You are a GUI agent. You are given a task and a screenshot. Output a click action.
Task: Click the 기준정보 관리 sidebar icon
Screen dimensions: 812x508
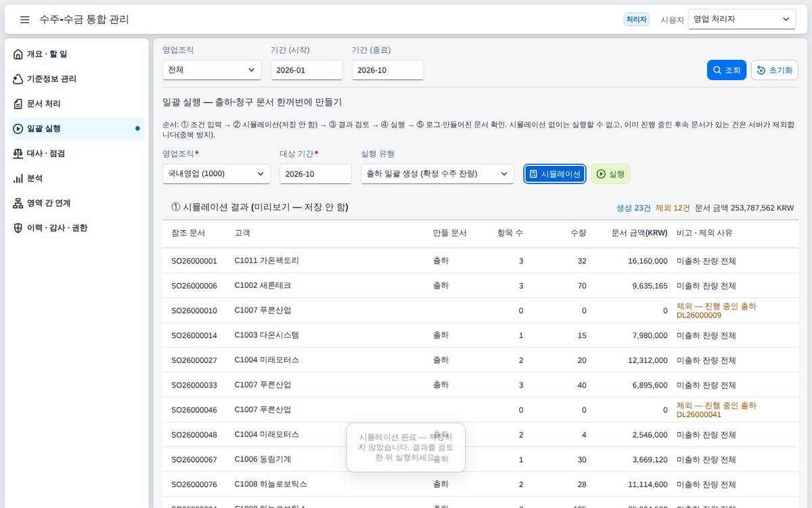pyautogui.click(x=18, y=79)
